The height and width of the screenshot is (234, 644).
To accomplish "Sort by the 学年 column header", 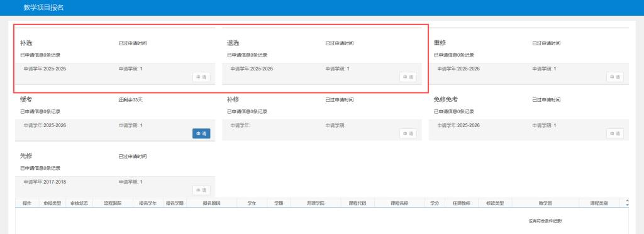I will point(252,203).
